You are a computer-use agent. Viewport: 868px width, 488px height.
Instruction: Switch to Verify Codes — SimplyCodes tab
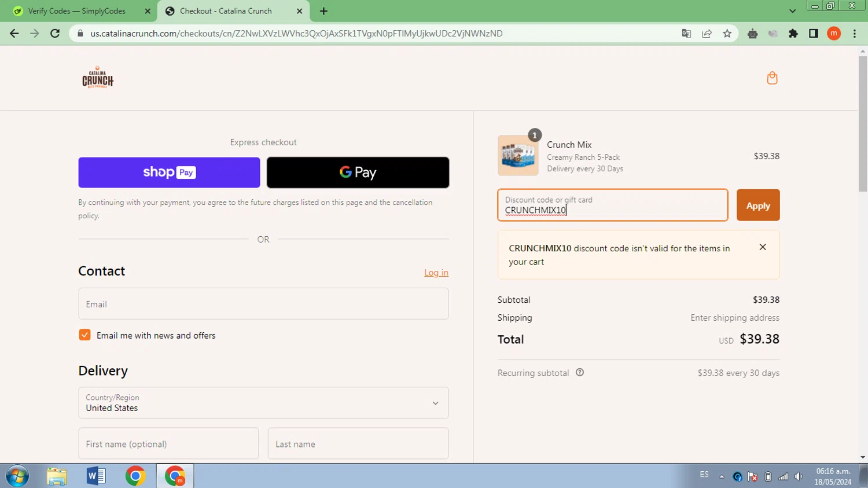click(77, 11)
